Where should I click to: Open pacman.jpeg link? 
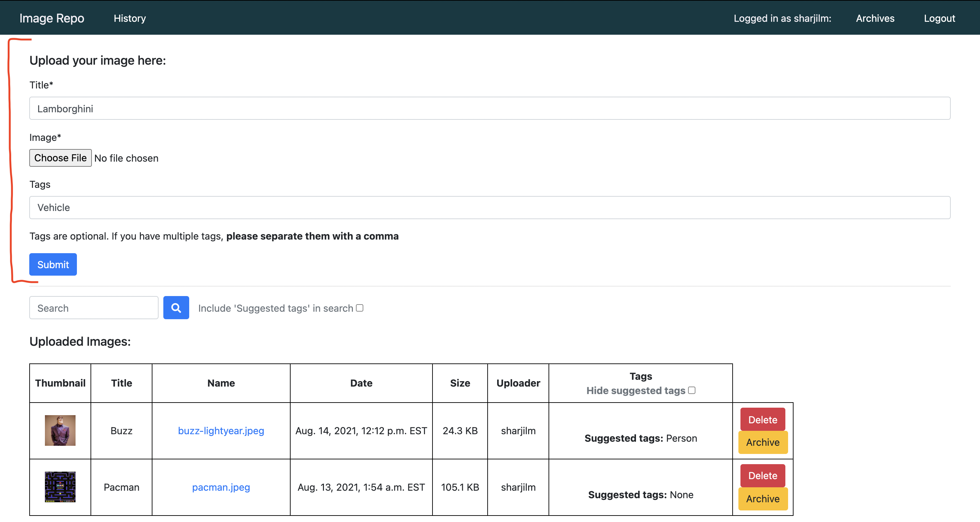point(220,487)
